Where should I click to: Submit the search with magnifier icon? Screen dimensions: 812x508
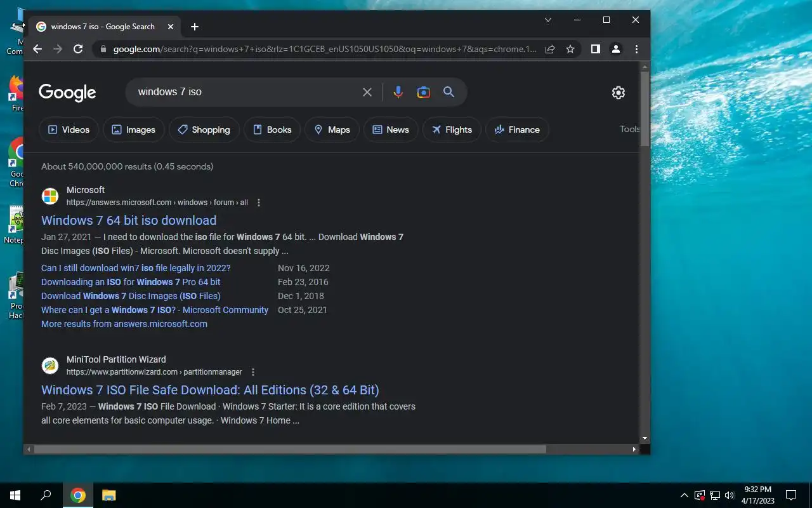(449, 92)
